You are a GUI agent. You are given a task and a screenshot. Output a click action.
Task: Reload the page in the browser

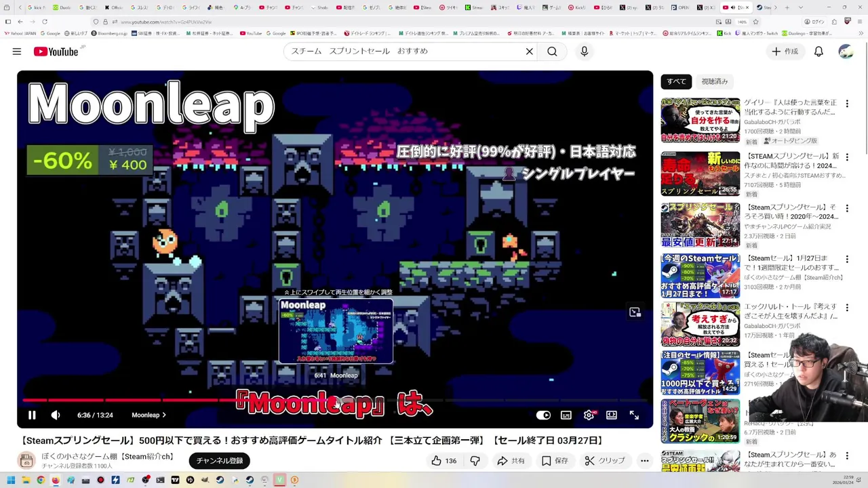44,22
